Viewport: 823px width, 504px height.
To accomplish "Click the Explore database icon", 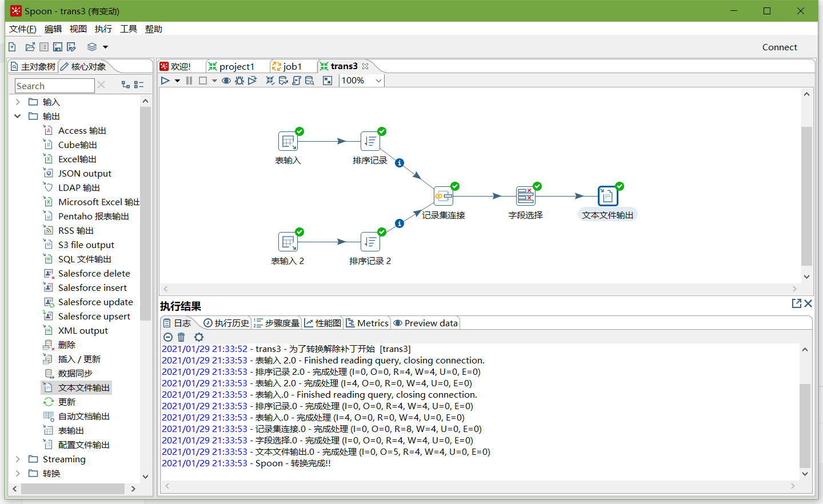I will [x=310, y=81].
